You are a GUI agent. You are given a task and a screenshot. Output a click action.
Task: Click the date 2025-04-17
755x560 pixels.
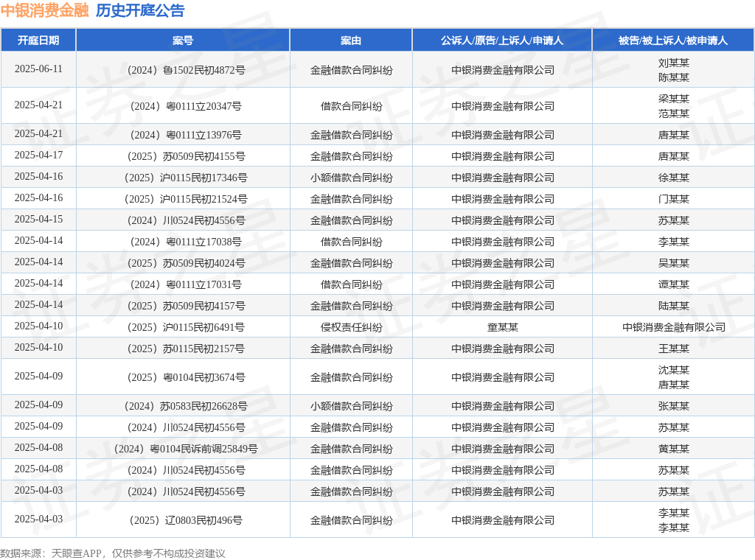[38, 155]
